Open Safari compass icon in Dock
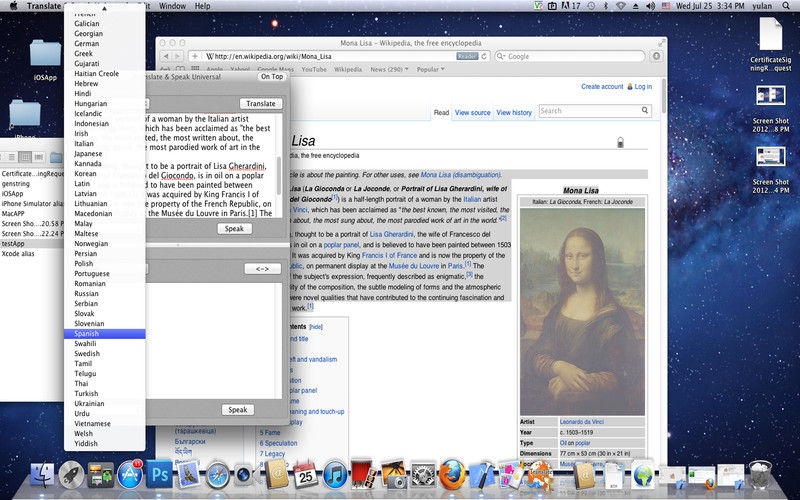The height and width of the screenshot is (500, 800). click(217, 475)
